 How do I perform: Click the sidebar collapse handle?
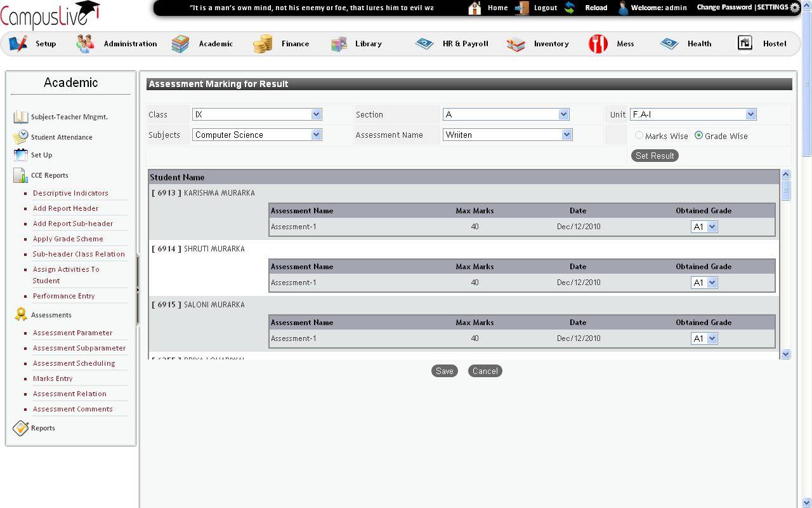(x=138, y=290)
